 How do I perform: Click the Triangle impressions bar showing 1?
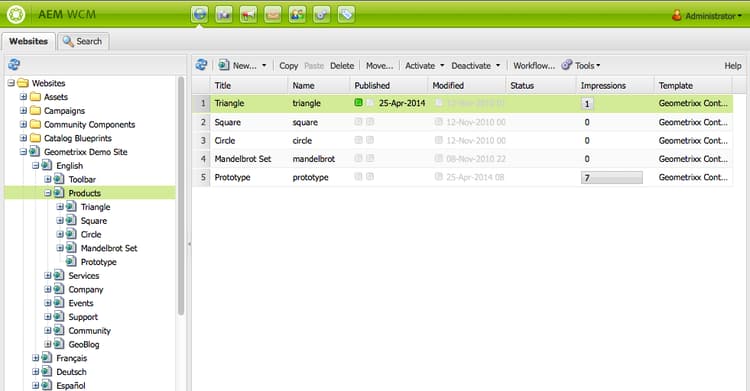coord(587,103)
